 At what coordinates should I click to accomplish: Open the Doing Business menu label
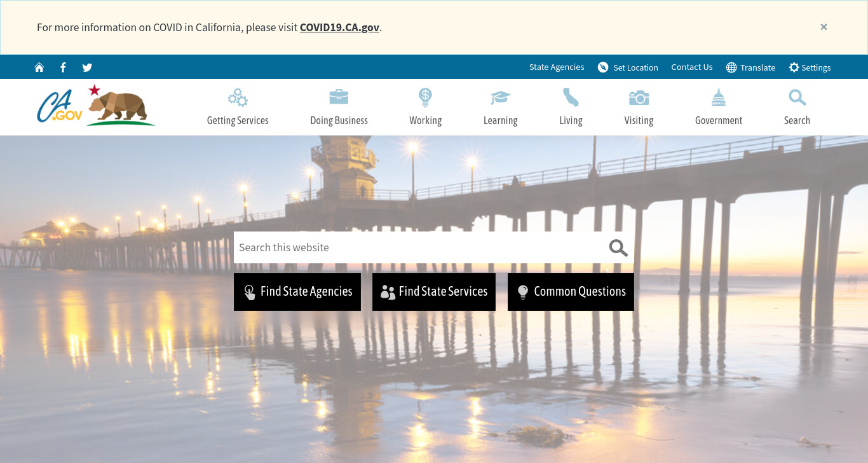click(339, 120)
